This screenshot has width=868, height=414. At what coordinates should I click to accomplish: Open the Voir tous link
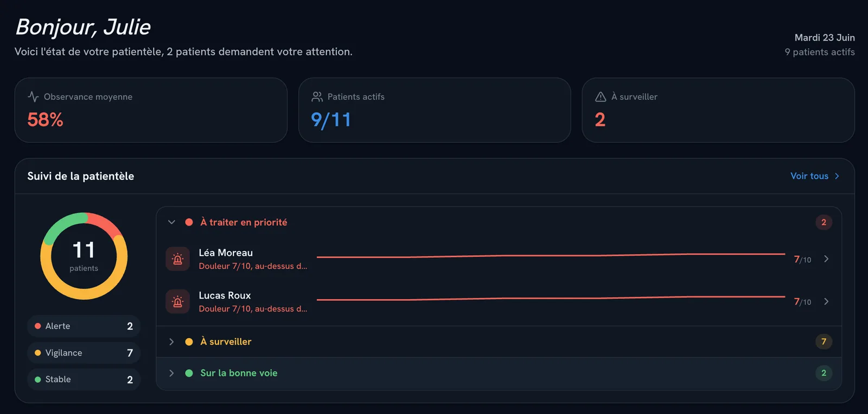[815, 176]
